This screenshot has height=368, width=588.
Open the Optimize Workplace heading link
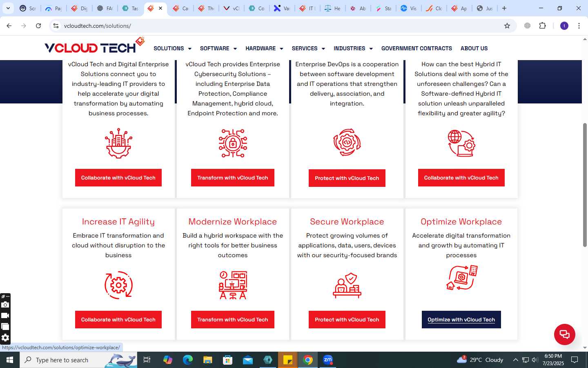click(x=461, y=222)
